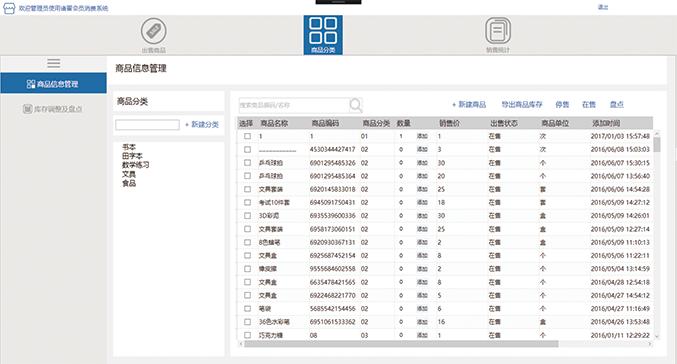The height and width of the screenshot is (364, 677).
Task: Check the 巧克力糖 row checkbox
Action: pyautogui.click(x=247, y=335)
